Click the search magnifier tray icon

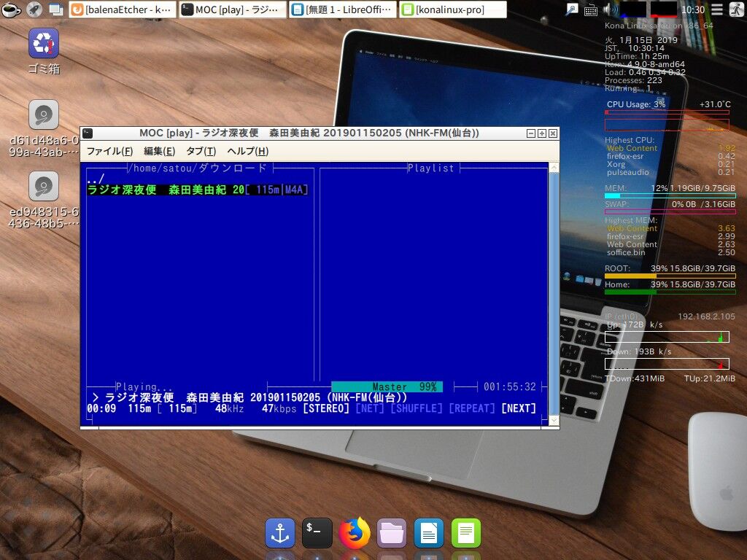(572, 9)
